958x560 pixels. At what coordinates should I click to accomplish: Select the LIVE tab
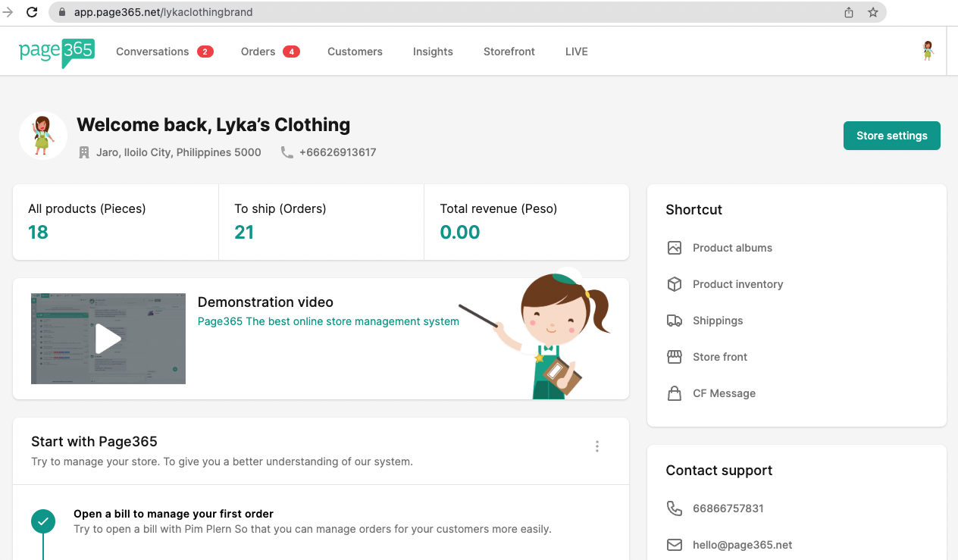(x=576, y=52)
